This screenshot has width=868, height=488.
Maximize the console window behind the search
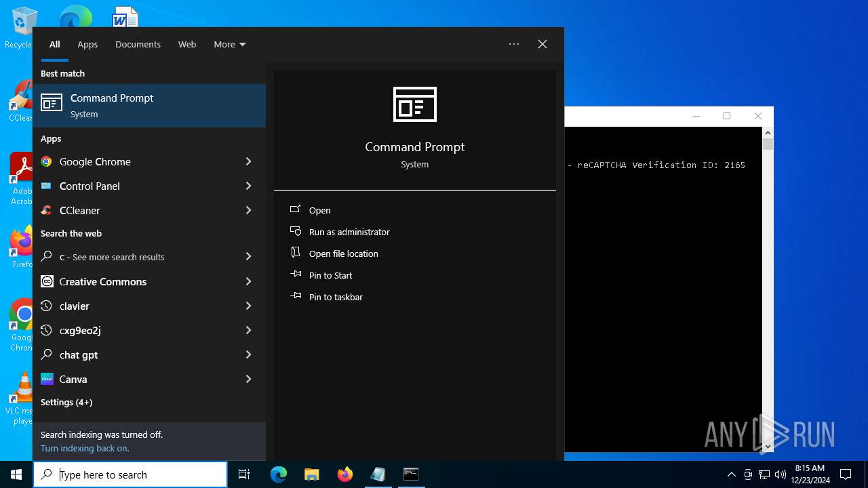(x=727, y=116)
